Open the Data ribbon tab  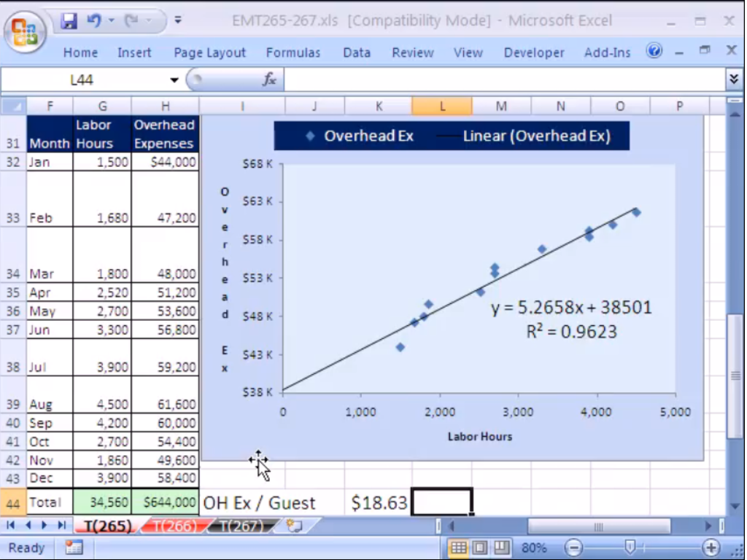pos(357,52)
